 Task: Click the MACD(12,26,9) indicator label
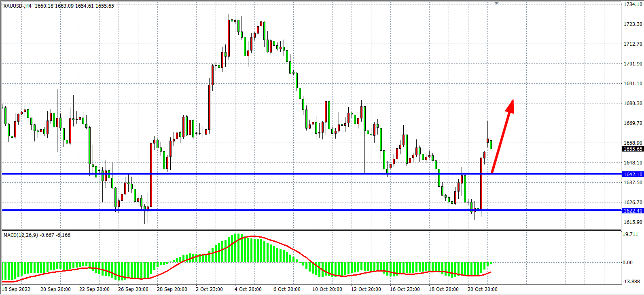point(21,235)
